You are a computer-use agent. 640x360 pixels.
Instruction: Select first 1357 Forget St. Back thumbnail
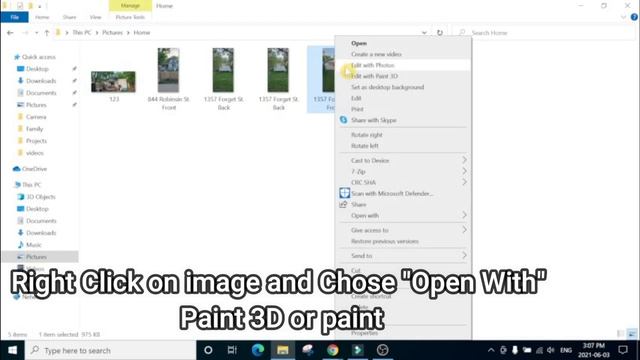pos(223,70)
